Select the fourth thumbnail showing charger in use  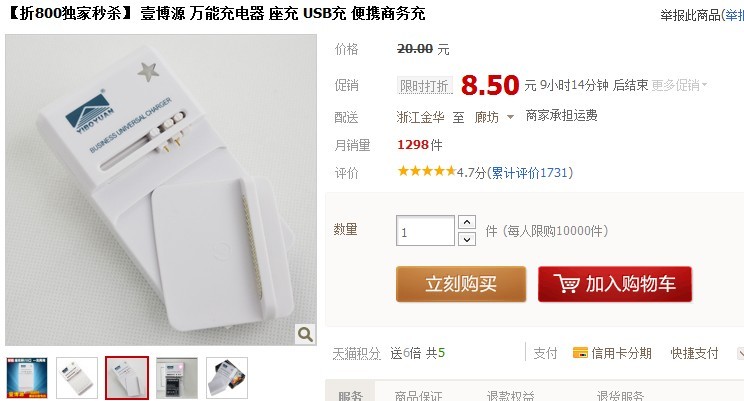coord(177,378)
